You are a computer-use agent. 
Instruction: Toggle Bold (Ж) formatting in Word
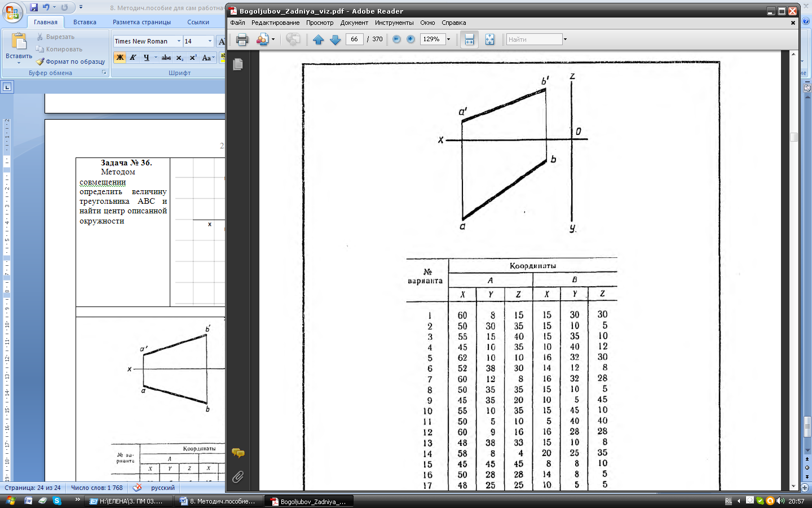click(120, 58)
